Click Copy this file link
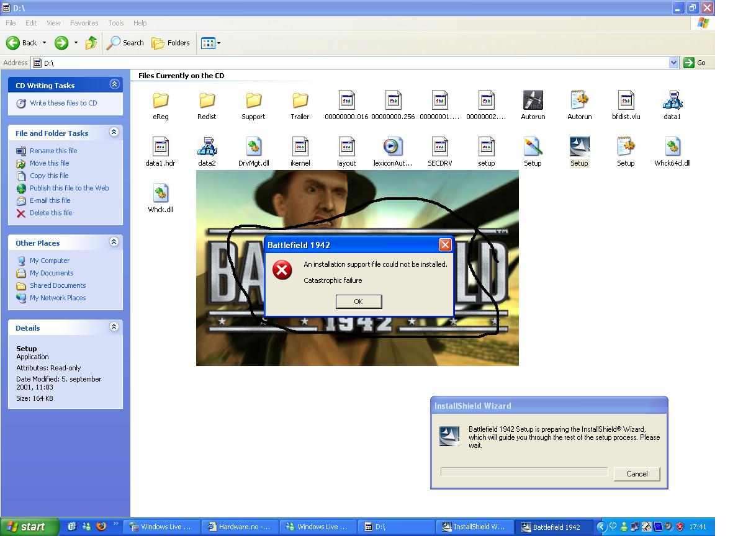The height and width of the screenshot is (536, 756). (x=49, y=176)
